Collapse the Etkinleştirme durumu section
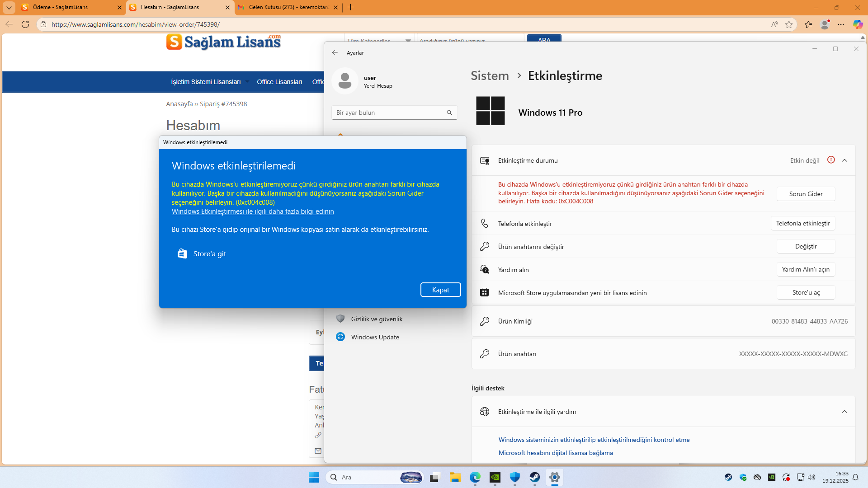 pos(844,160)
